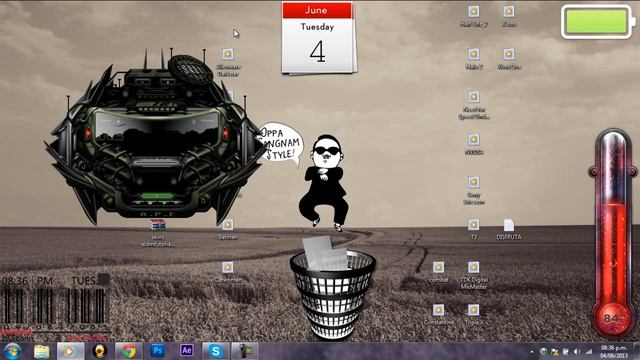This screenshot has height=360, width=640.
Task: Click the barcode clock showing 08:36 PM
Action: 55,307
